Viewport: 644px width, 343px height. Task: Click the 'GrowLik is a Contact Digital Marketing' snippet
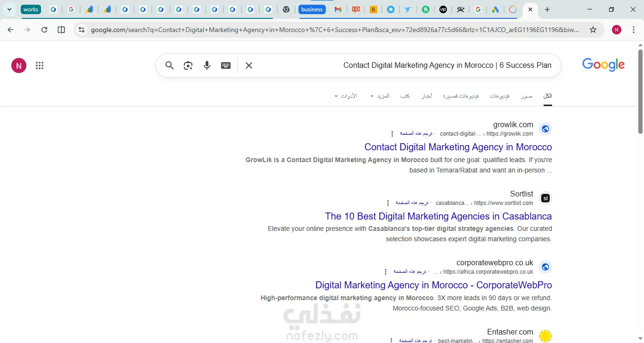click(x=399, y=165)
